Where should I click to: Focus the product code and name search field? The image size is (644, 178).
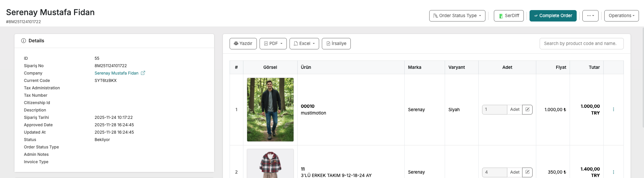581,44
